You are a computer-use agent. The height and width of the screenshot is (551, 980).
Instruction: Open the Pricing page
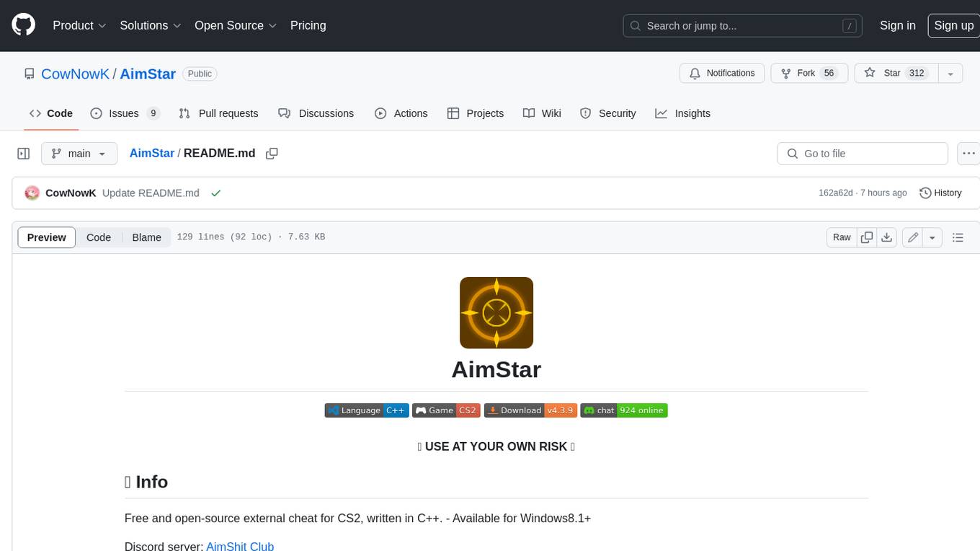308,25
